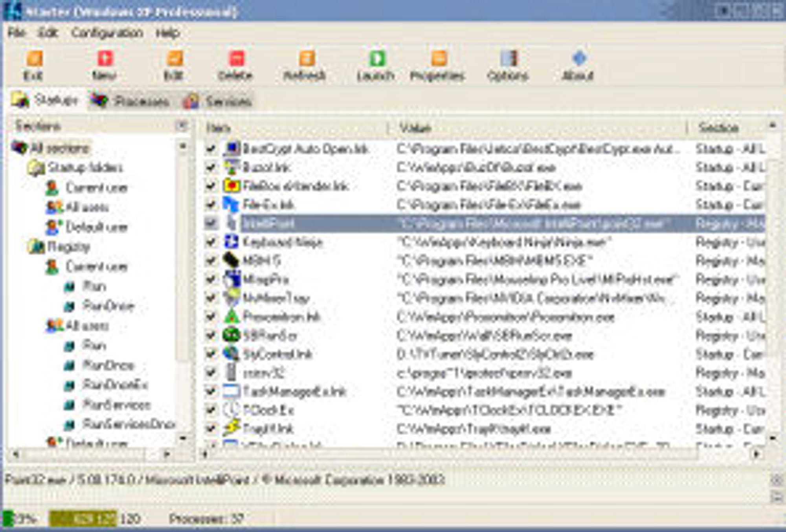Image resolution: width=786 pixels, height=532 pixels.
Task: Click the Exit toolbar icon
Action: pyautogui.click(x=34, y=59)
